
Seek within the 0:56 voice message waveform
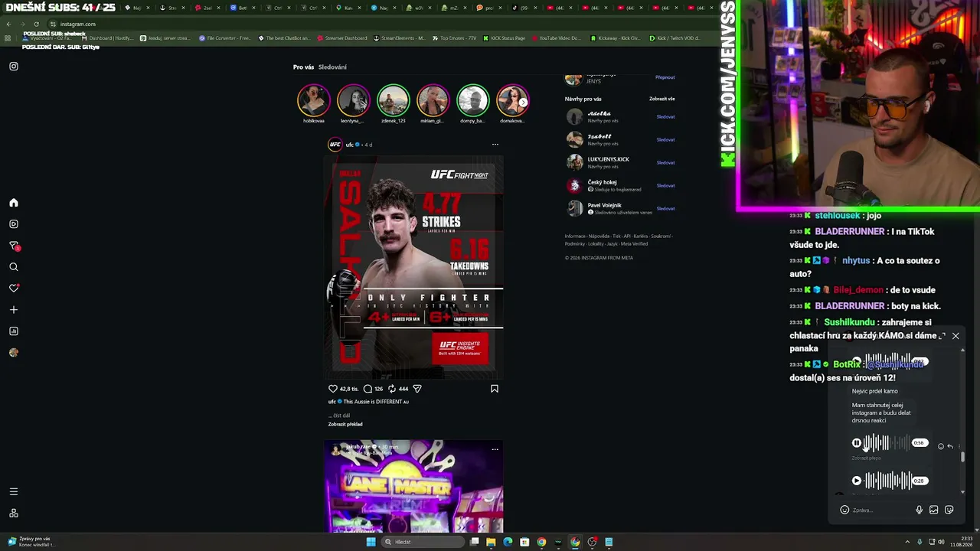887,443
